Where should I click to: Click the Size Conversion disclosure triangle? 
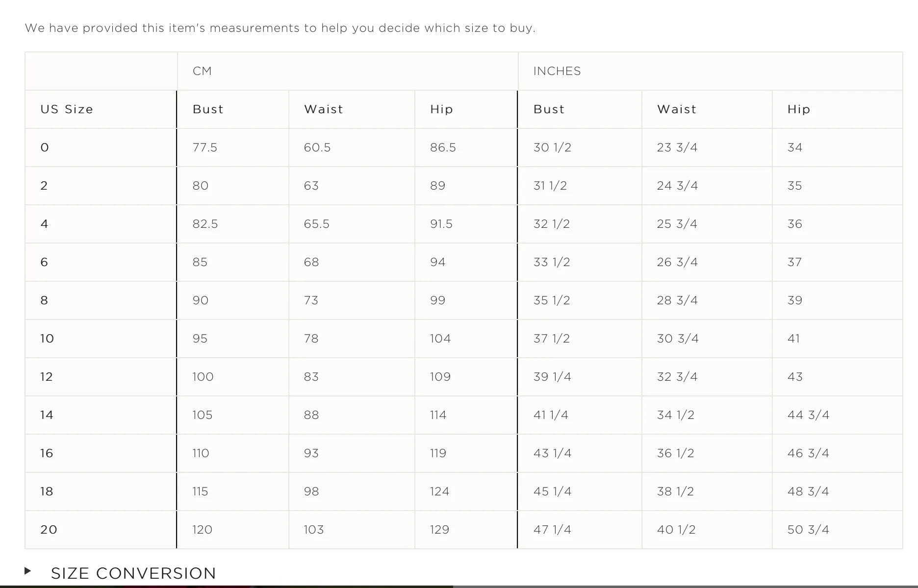click(28, 571)
